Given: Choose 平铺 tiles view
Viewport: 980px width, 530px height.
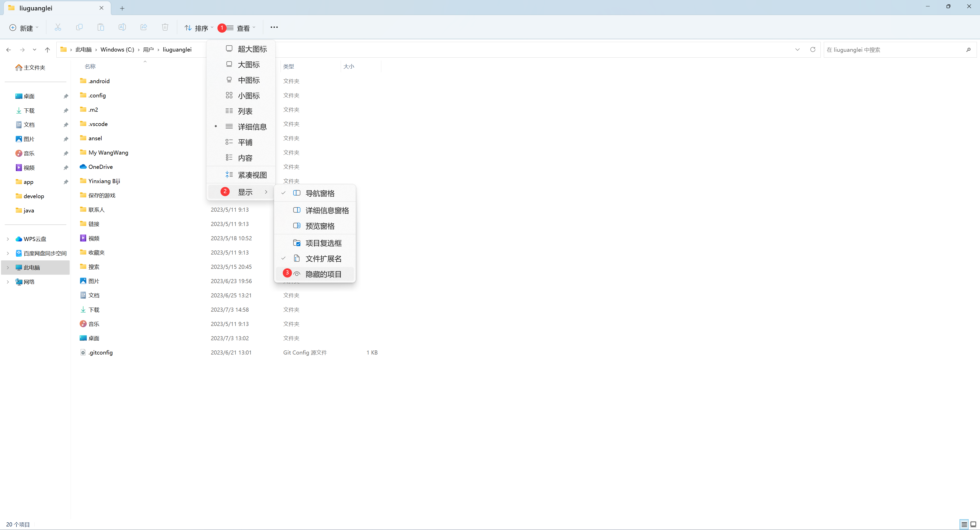Looking at the screenshot, I should [x=241, y=142].
